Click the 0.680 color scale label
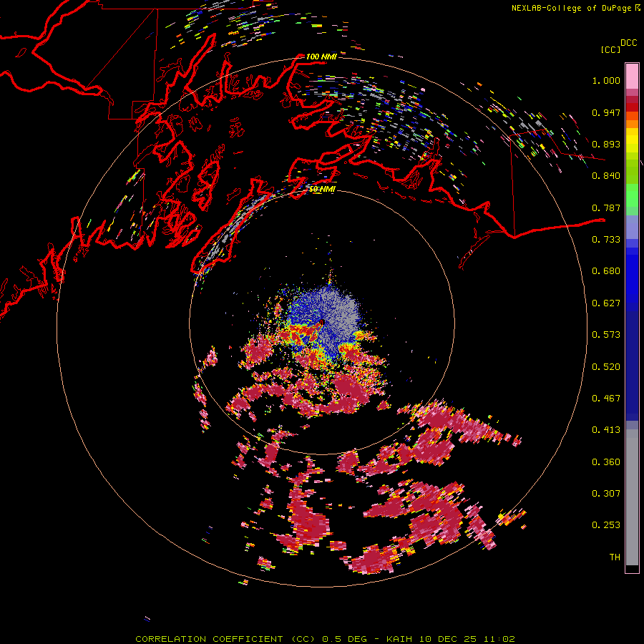The image size is (644, 644). point(606,271)
